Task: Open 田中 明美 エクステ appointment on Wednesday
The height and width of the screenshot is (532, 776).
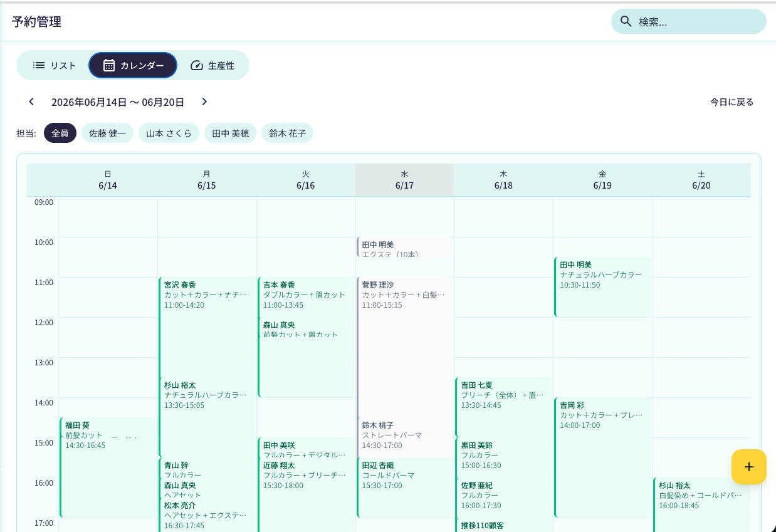Action: click(x=404, y=248)
